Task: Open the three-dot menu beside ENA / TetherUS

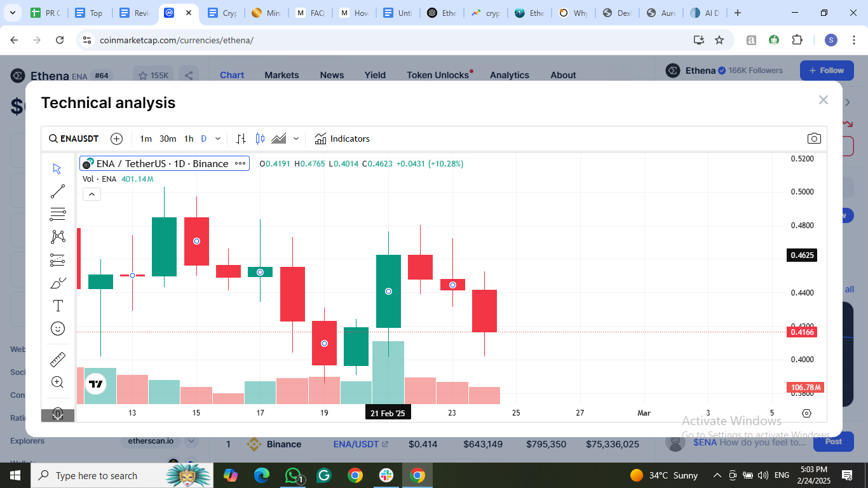Action: pyautogui.click(x=240, y=163)
